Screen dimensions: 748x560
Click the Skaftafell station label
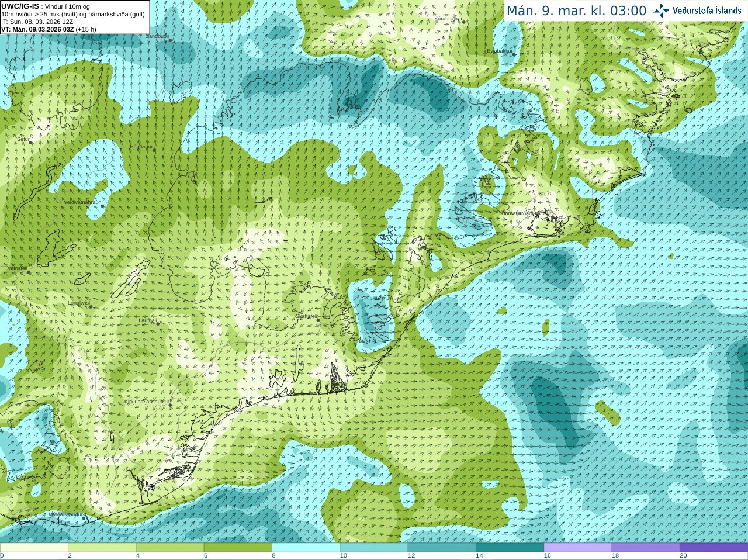tap(307, 316)
